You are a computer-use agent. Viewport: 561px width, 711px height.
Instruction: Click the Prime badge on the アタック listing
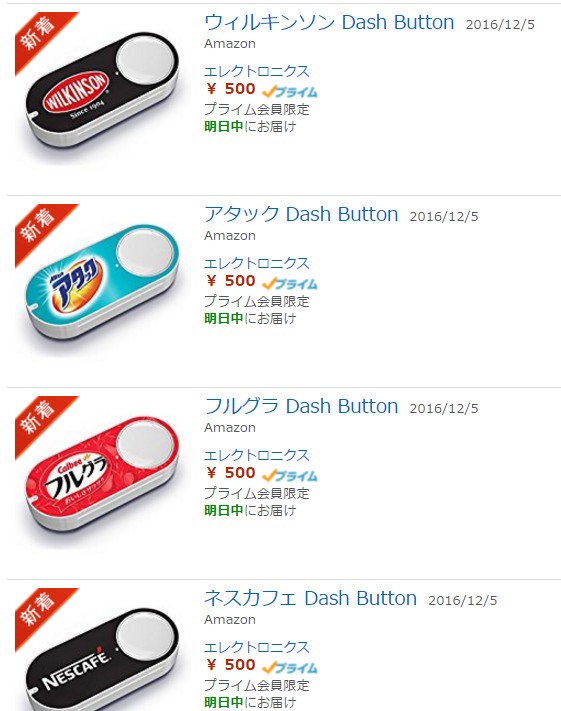pyautogui.click(x=290, y=284)
